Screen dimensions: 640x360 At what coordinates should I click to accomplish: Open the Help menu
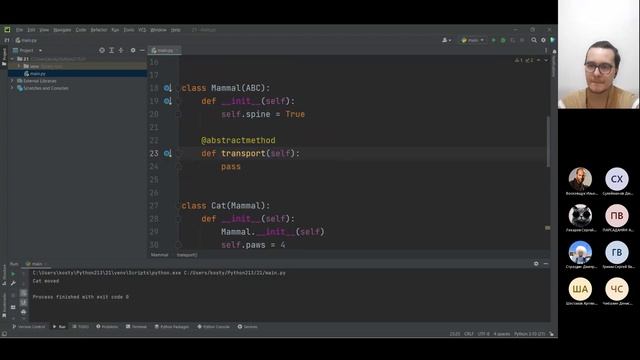pos(176,30)
